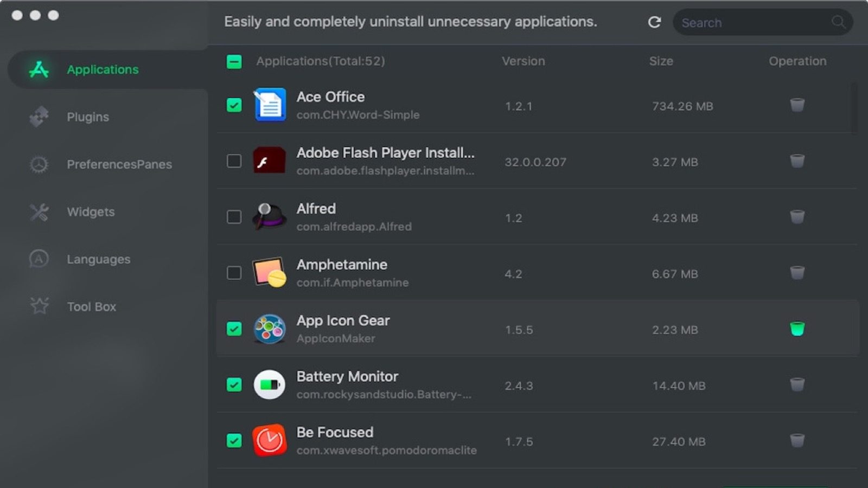The height and width of the screenshot is (488, 868).
Task: Click the Languages icon in sidebar
Action: pyautogui.click(x=39, y=259)
